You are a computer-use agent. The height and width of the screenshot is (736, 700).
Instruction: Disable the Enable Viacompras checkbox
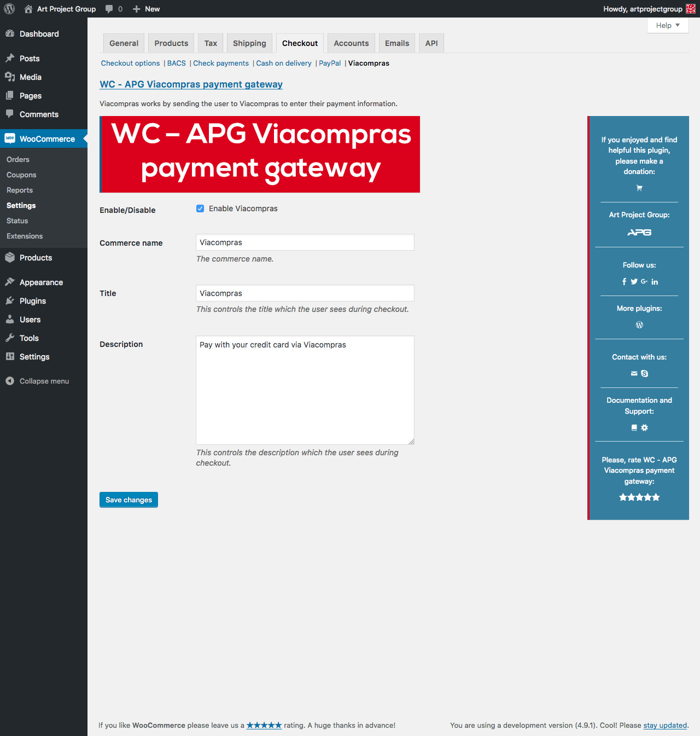tap(200, 208)
